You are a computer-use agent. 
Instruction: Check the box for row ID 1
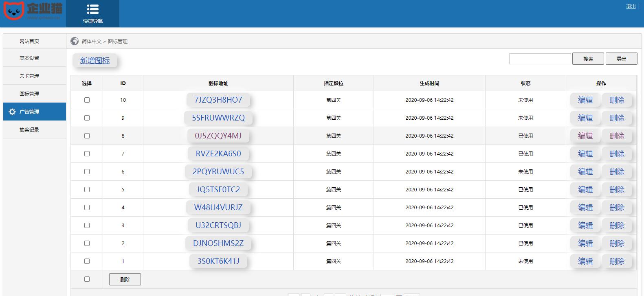coord(87,261)
